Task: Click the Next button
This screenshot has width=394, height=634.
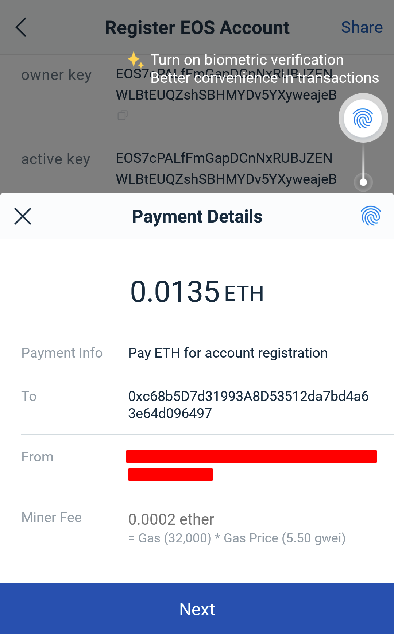Action: pyautogui.click(x=197, y=609)
